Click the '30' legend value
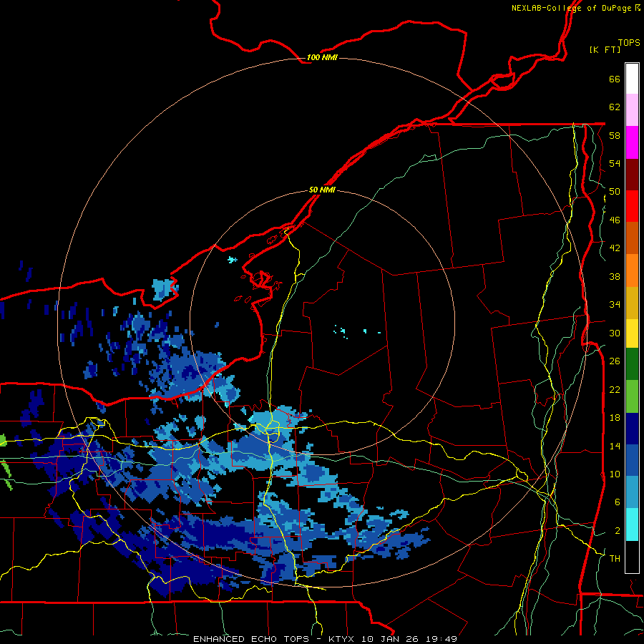Viewport: 644px width, 644px height. (x=615, y=333)
